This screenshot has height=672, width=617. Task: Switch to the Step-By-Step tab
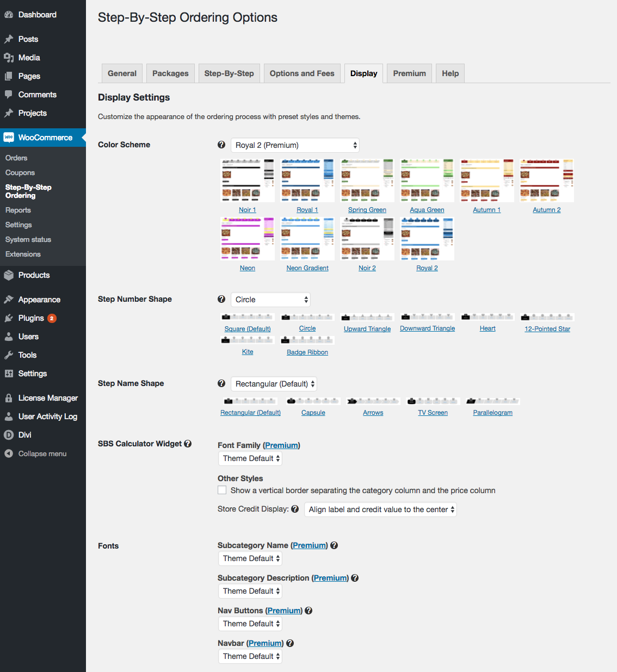(x=229, y=73)
